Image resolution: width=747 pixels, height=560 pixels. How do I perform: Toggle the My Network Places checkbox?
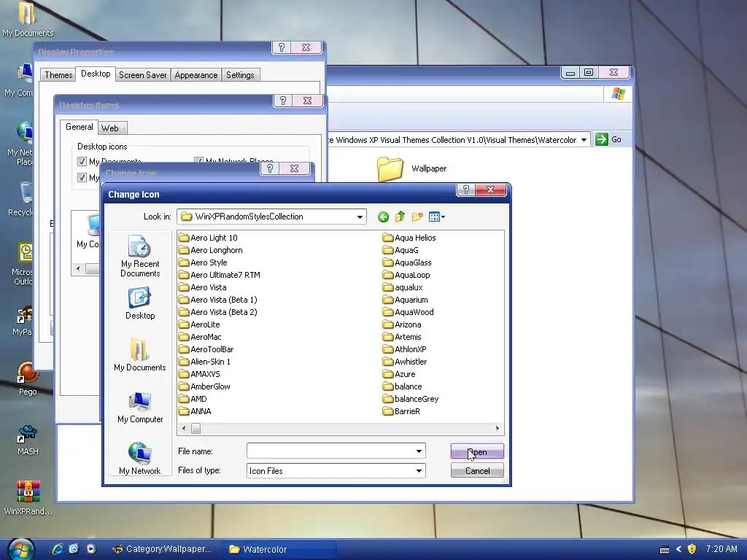[x=198, y=160]
